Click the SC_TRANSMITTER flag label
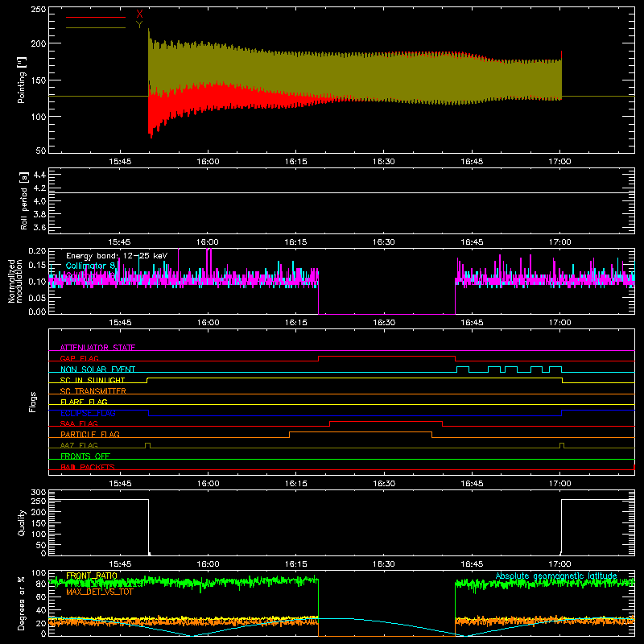Screen dimensions: 644x644 pyautogui.click(x=93, y=391)
